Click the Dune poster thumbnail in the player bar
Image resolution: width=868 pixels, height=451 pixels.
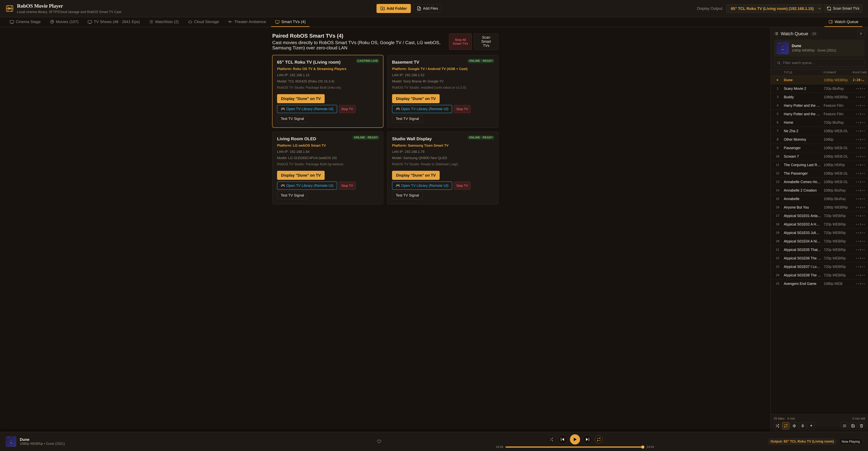[11, 441]
